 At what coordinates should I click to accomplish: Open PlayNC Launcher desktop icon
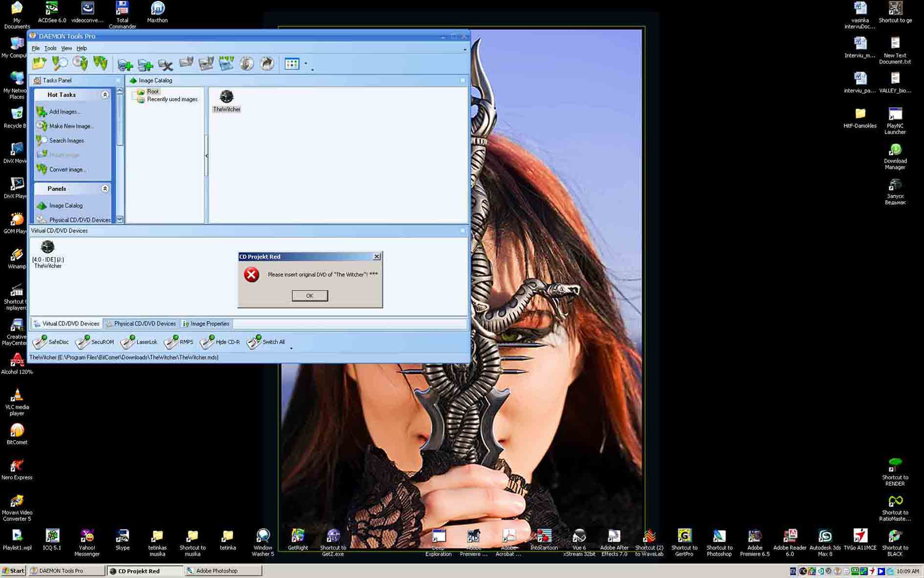[x=895, y=121]
